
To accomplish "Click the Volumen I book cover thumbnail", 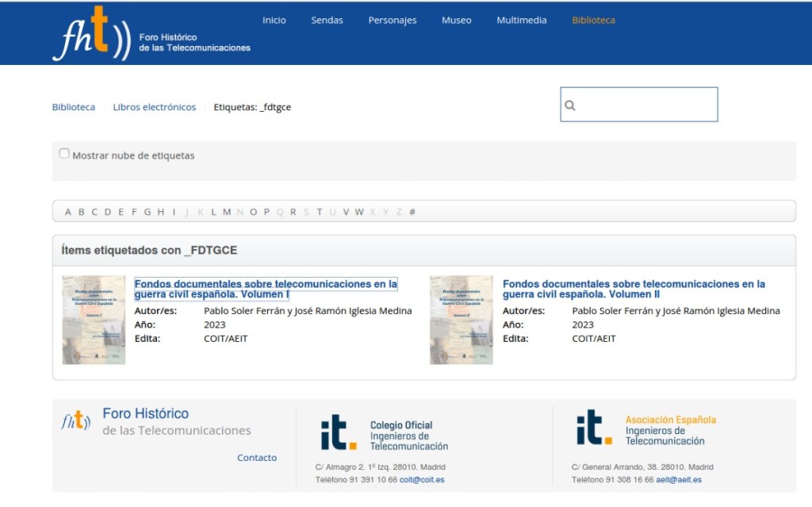I will pyautogui.click(x=94, y=320).
